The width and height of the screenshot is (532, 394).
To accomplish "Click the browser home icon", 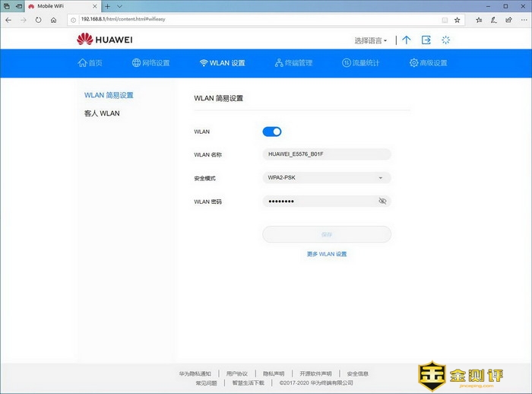I will pos(53,20).
